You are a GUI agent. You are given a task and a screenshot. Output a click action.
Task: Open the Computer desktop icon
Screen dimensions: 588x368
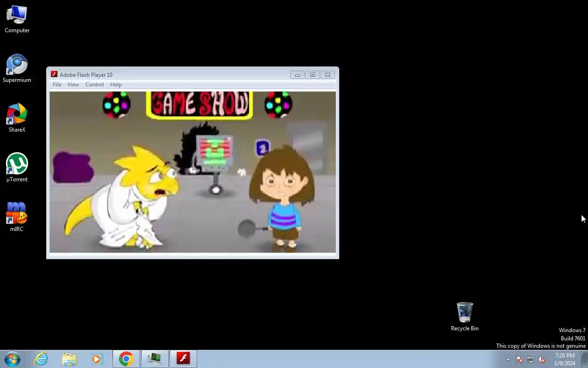[17, 19]
